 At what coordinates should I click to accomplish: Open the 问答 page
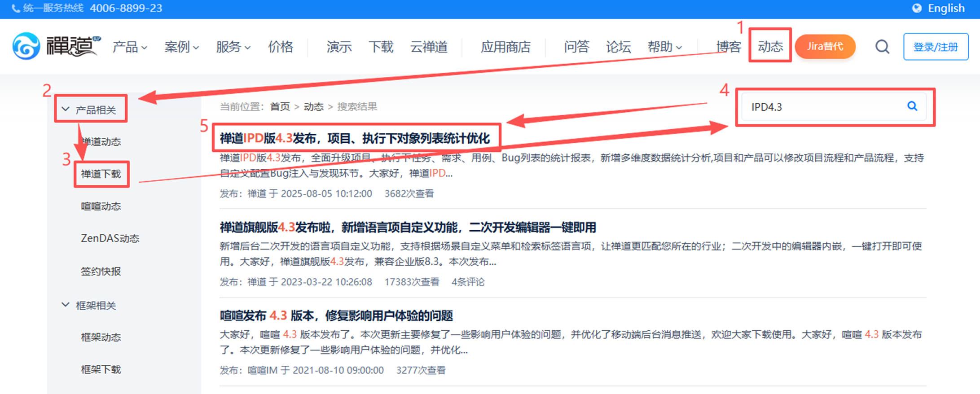(x=576, y=47)
